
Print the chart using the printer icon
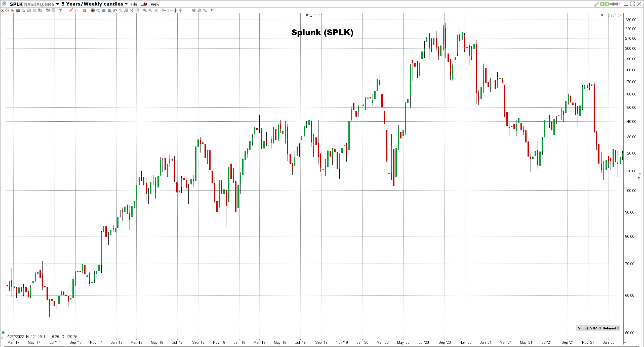pyautogui.click(x=23, y=10)
